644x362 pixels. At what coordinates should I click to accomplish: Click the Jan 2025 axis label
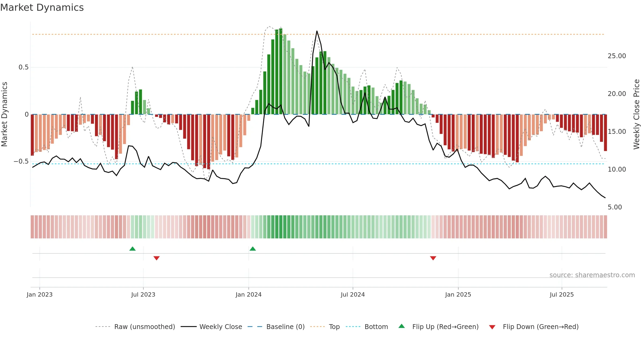coord(458,294)
